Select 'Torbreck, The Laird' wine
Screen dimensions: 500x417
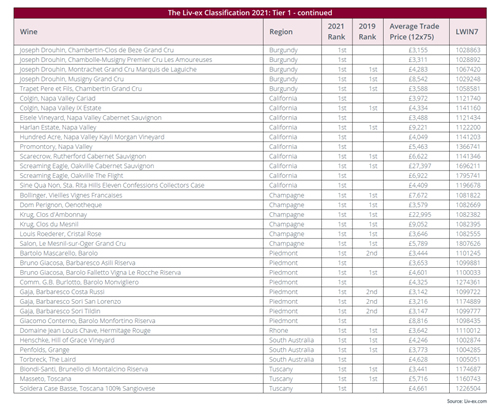click(48, 360)
